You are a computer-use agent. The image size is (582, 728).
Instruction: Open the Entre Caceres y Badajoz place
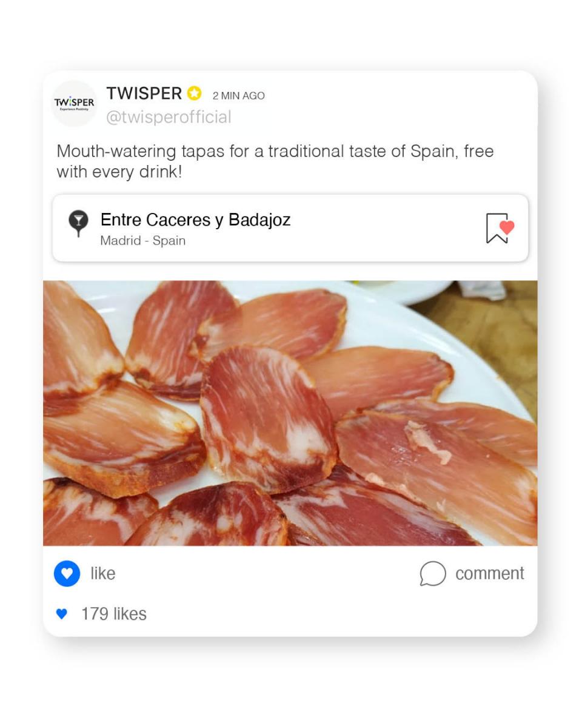pyautogui.click(x=195, y=220)
